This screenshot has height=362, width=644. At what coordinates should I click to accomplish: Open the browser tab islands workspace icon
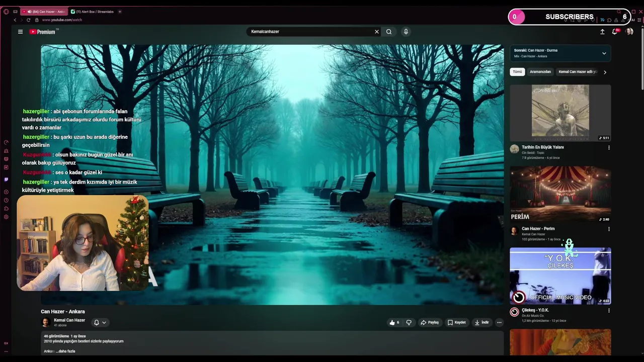pyautogui.click(x=16, y=12)
